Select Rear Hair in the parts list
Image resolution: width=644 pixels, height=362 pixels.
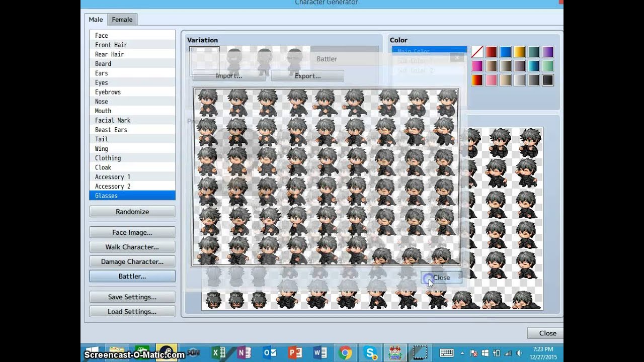pos(132,54)
